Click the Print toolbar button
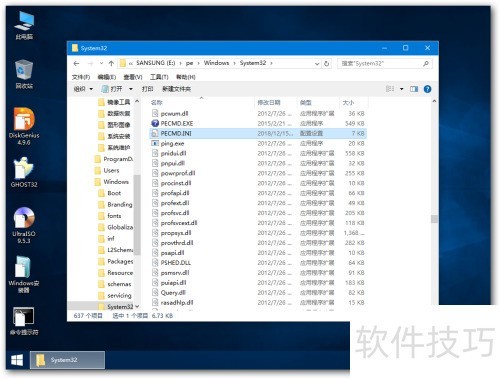 [x=147, y=89]
